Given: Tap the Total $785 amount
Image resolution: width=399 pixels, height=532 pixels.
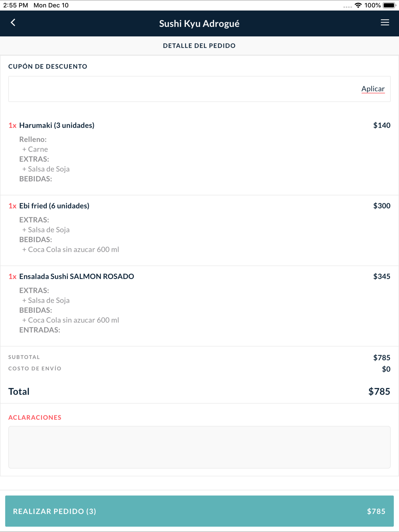Looking at the screenshot, I should click(x=379, y=392).
